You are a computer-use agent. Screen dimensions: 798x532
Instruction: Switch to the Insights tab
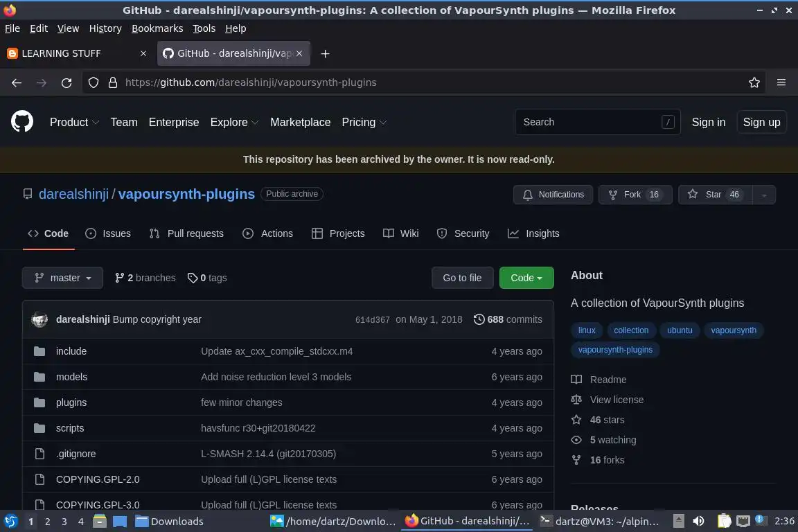point(533,233)
